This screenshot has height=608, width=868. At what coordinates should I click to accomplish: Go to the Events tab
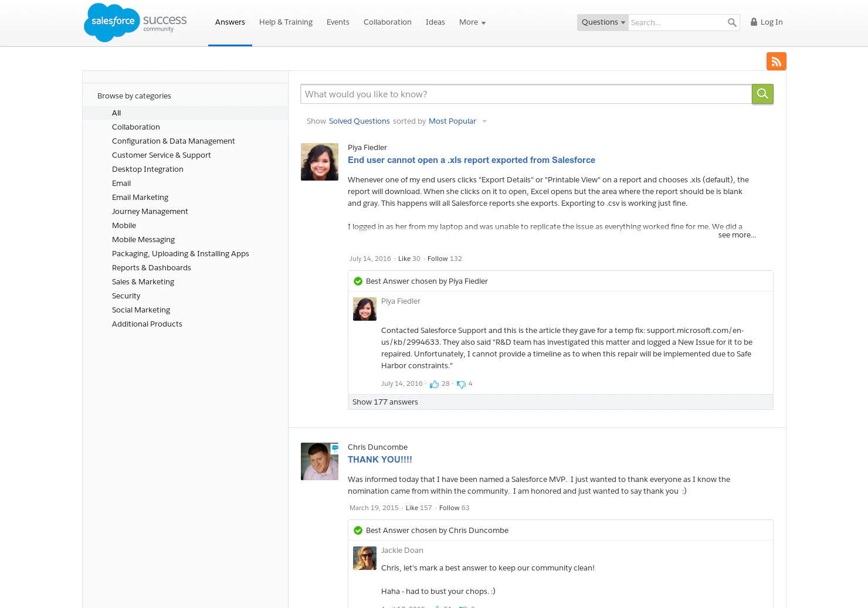[x=338, y=22]
